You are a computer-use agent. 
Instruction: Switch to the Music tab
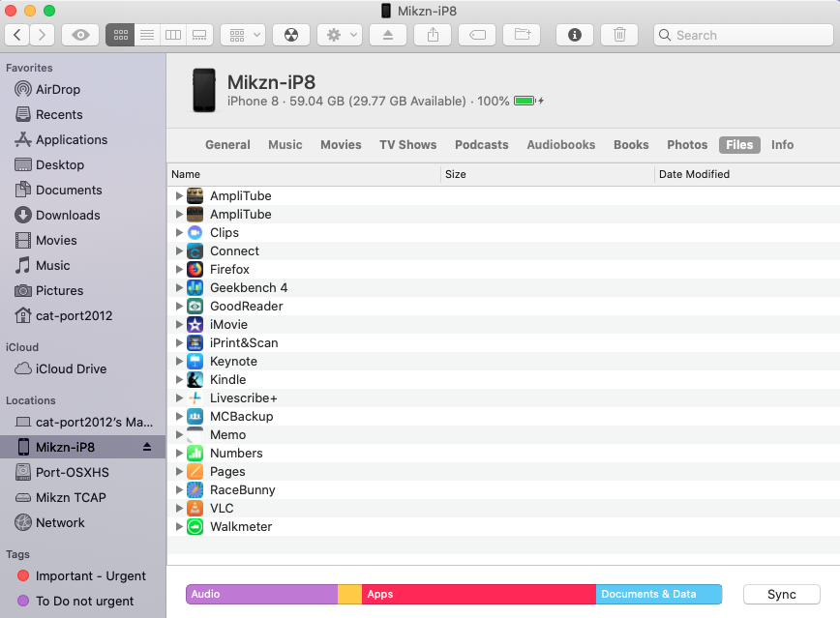click(x=285, y=145)
